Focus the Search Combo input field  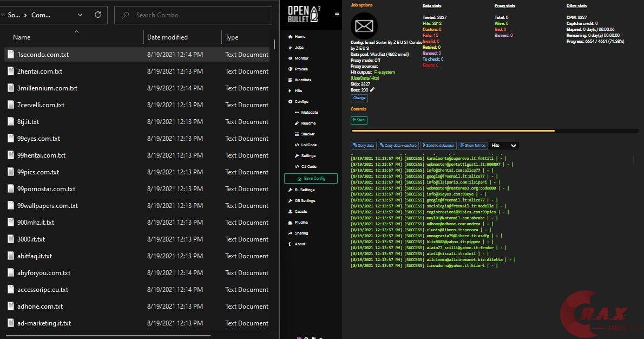point(193,15)
